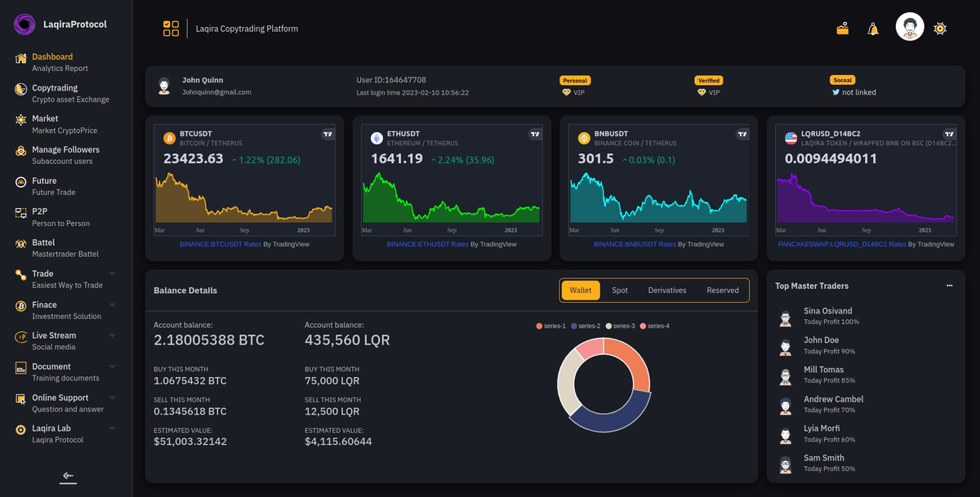Collapse sidebar with the back arrow icon
Viewport: 980px width, 497px height.
point(68,477)
